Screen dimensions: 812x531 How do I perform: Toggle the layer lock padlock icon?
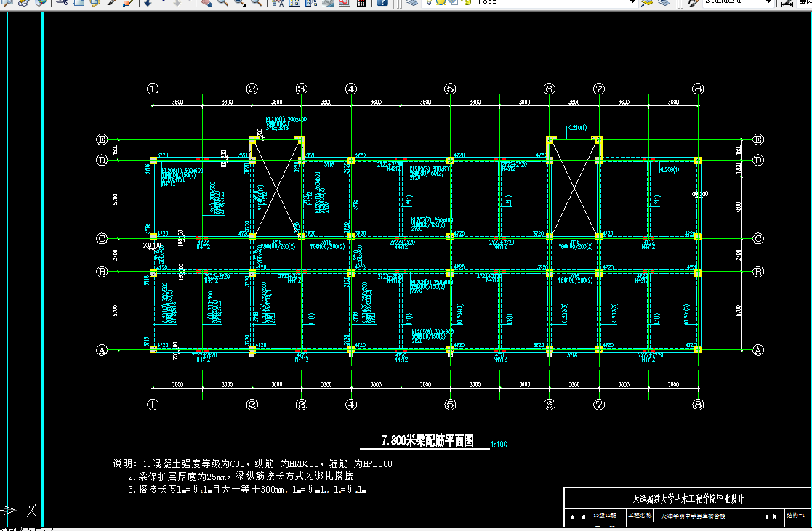coord(467,3)
